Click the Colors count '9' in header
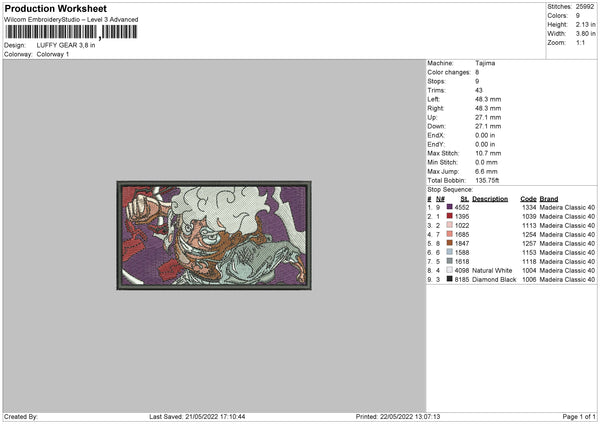The image size is (600, 424). 578,16
